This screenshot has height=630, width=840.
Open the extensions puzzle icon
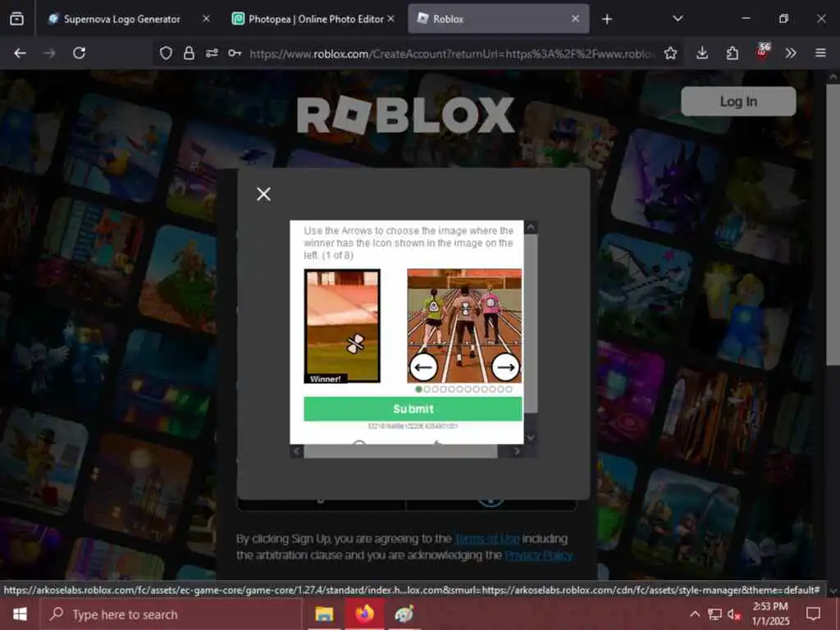click(732, 53)
